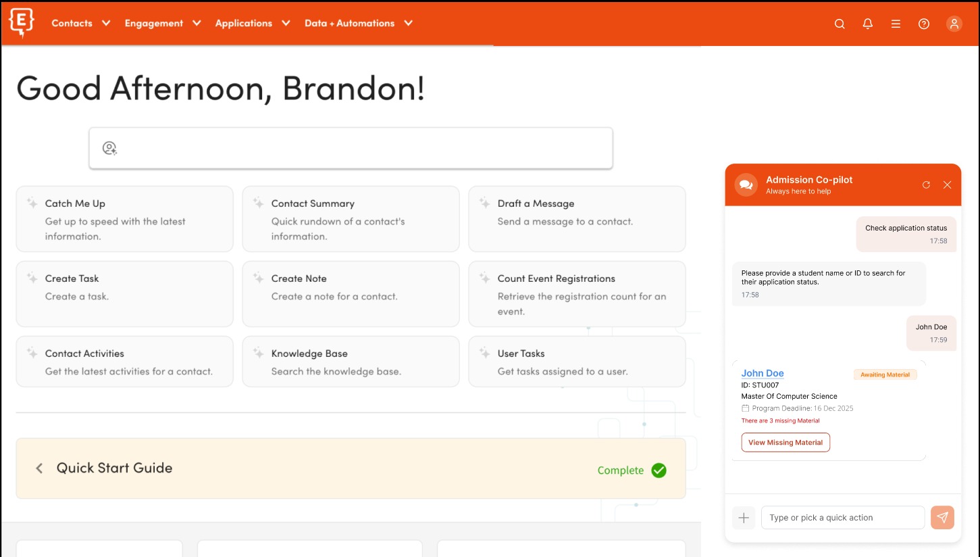Click the plus icon in the chat composer

pyautogui.click(x=744, y=517)
